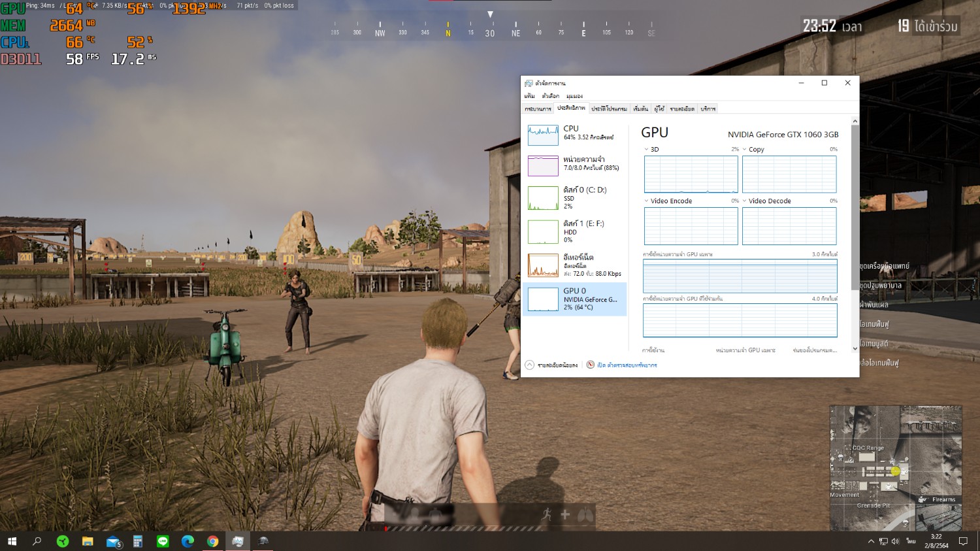The height and width of the screenshot is (551, 980).
Task: Open LINE app from taskbar
Action: point(163,541)
